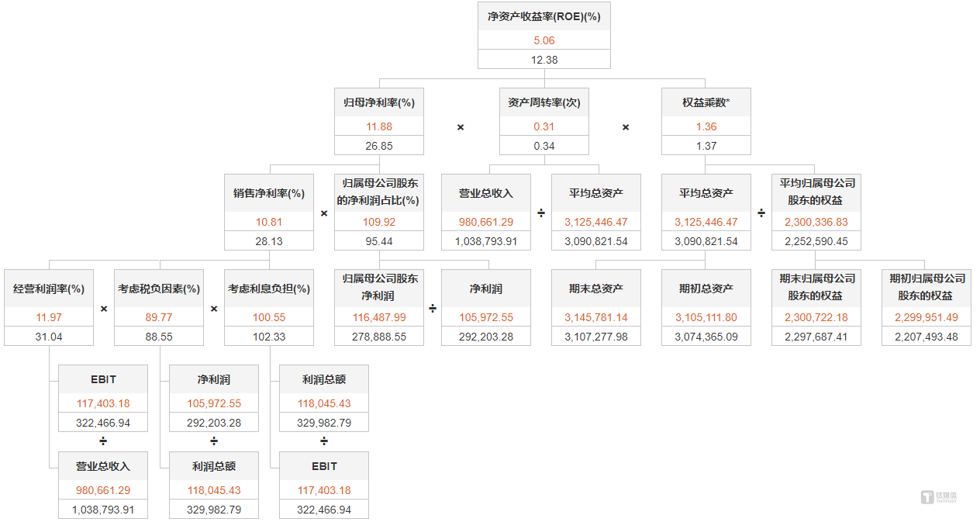Click the 资产周转率 value 0.31
The height and width of the screenshot is (522, 980).
tap(543, 126)
